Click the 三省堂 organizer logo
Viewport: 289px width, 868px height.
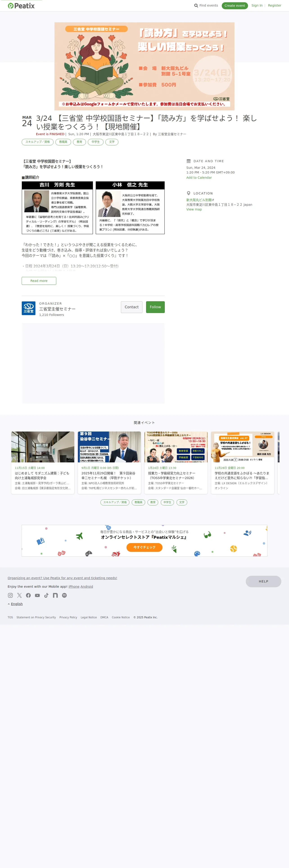29,308
